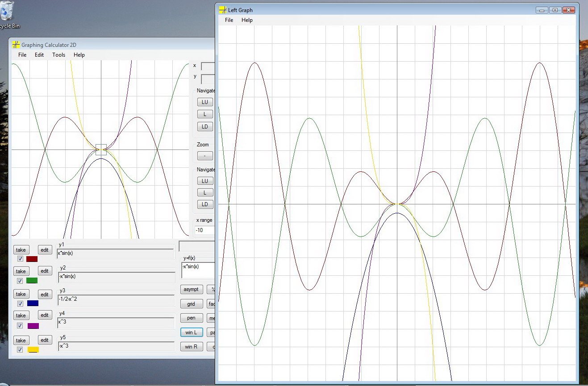Click the Zoom minus button

pos(205,156)
